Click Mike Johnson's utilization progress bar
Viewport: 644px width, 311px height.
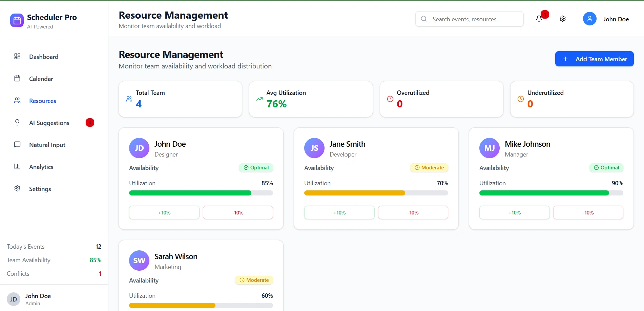tap(551, 193)
